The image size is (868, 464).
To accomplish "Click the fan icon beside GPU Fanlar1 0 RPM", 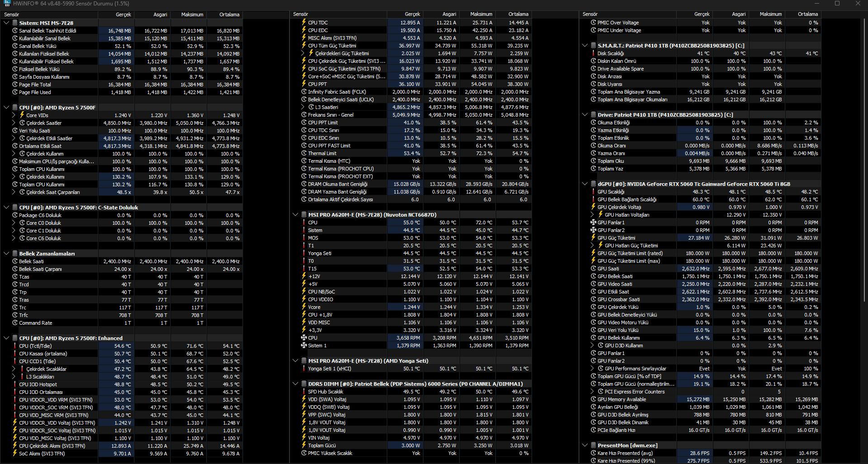I will (x=593, y=223).
